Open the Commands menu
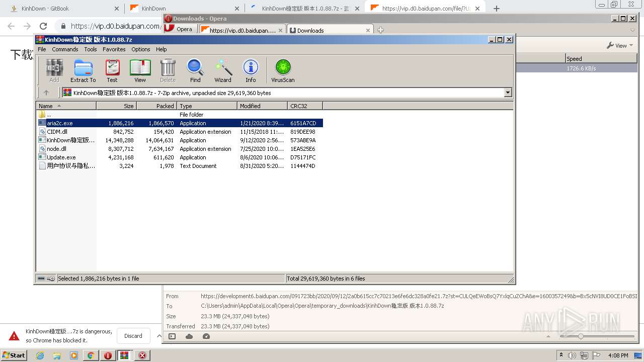 point(65,49)
